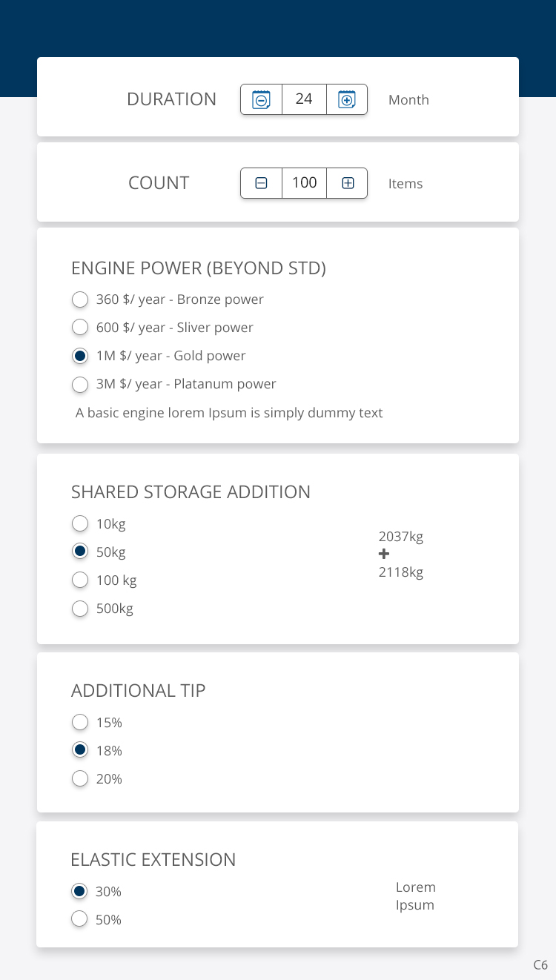Decrease count with minus icon
Image resolution: width=556 pixels, height=980 pixels.
click(262, 183)
